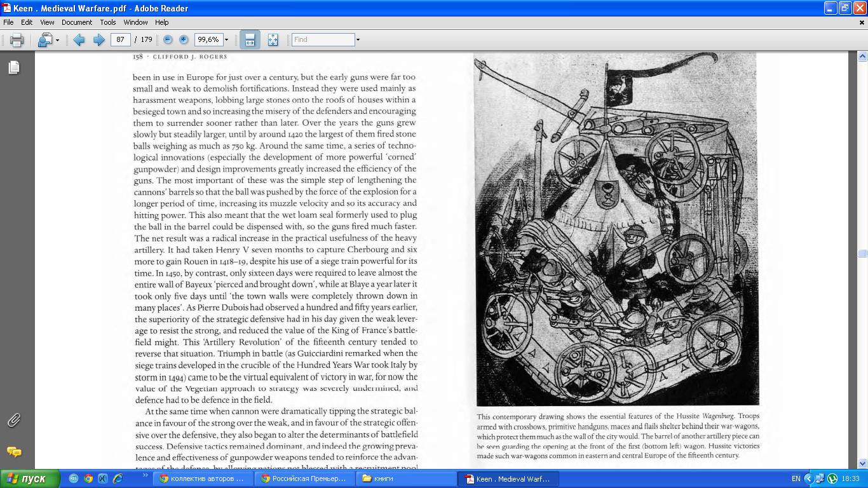Go to previous page arrow
Screen dimensions: 868x488
coord(79,39)
